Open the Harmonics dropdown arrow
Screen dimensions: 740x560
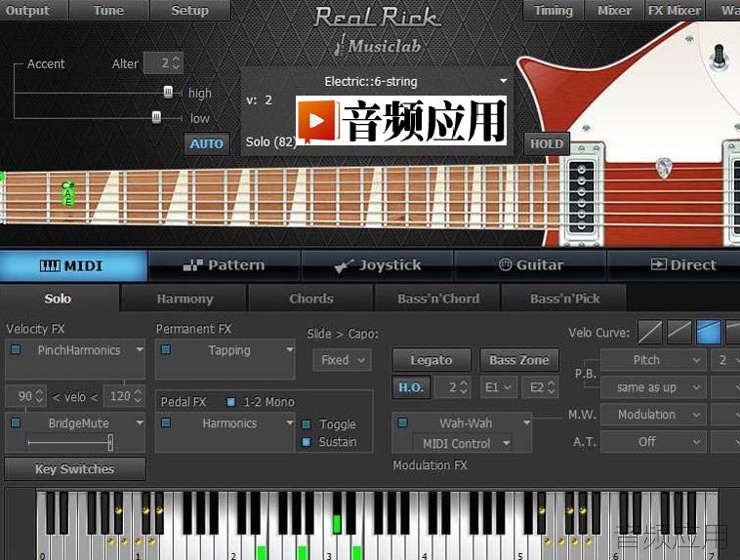[290, 422]
